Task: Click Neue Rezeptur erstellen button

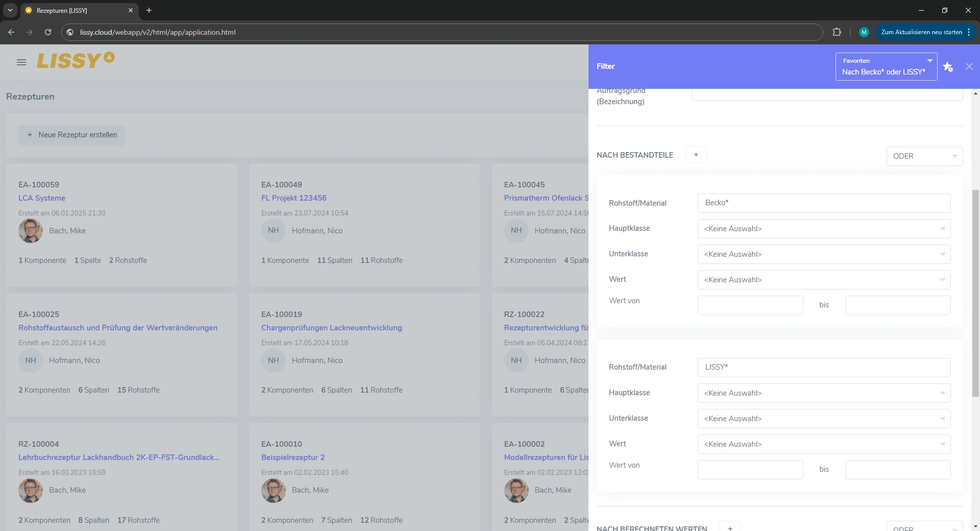Action: pos(71,135)
